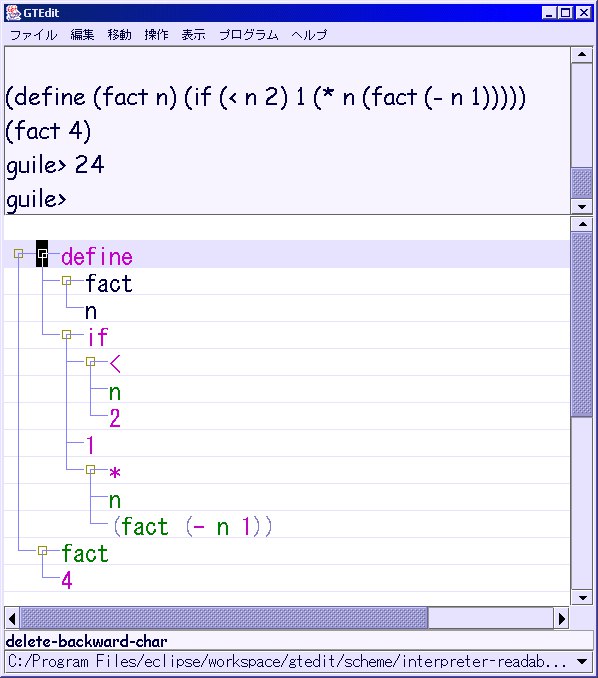Click the tree pane vertical scrollbar thumb
Viewport: 598px width, 678px height.
click(582, 325)
